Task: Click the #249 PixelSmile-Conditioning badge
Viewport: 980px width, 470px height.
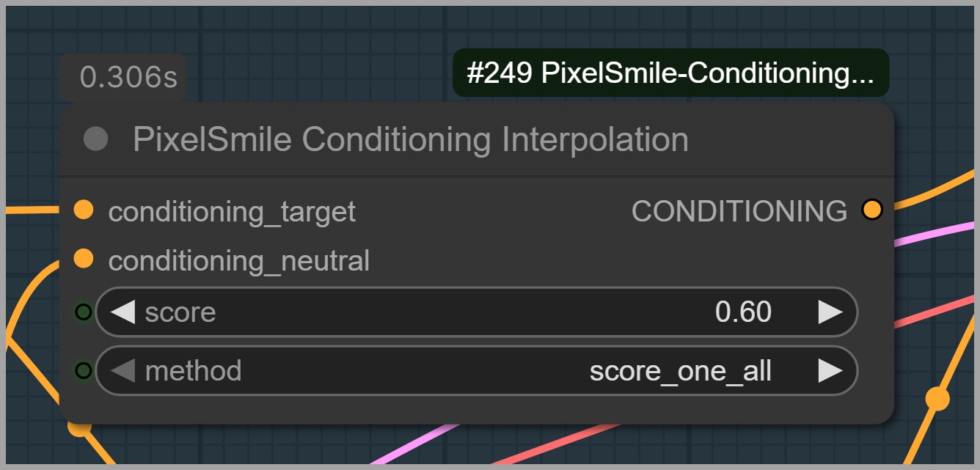Action: (x=670, y=73)
